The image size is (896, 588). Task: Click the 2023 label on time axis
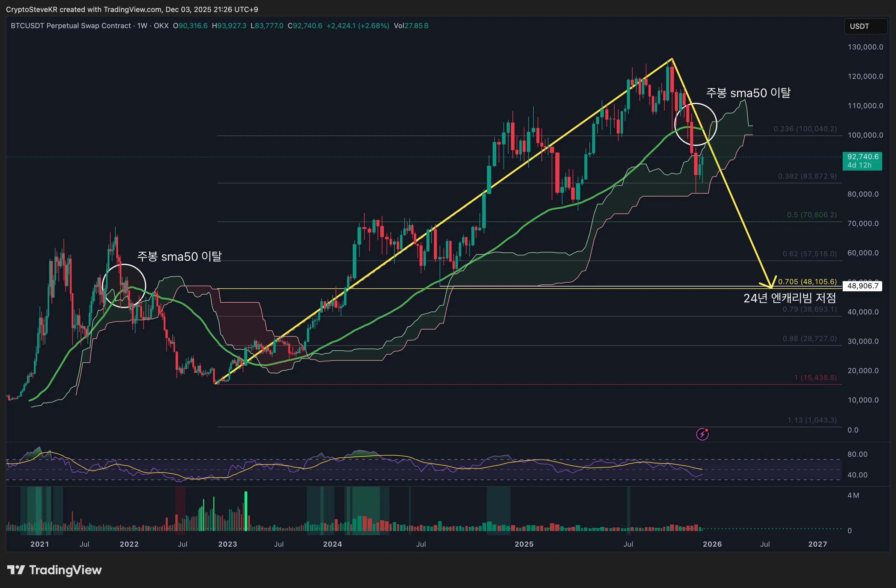point(227,544)
